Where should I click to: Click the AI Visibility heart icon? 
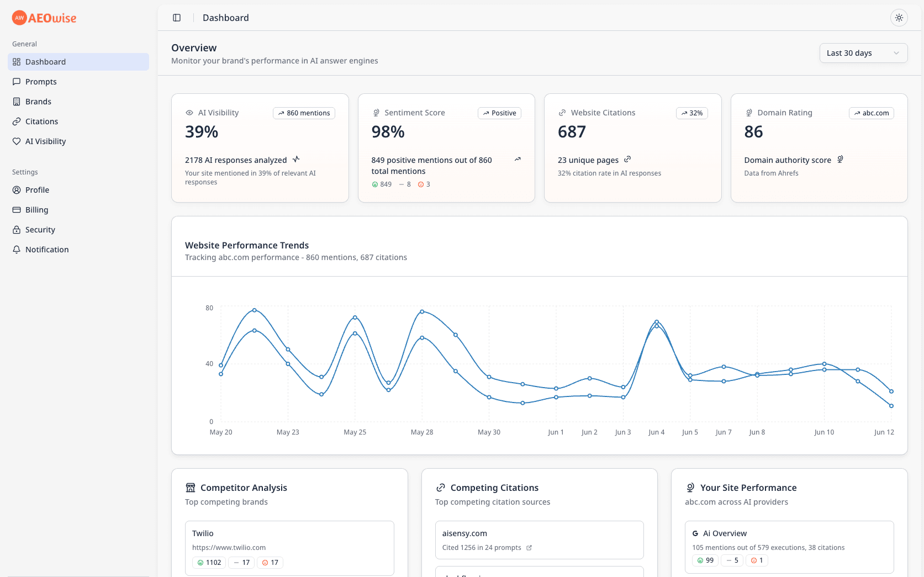tap(17, 141)
